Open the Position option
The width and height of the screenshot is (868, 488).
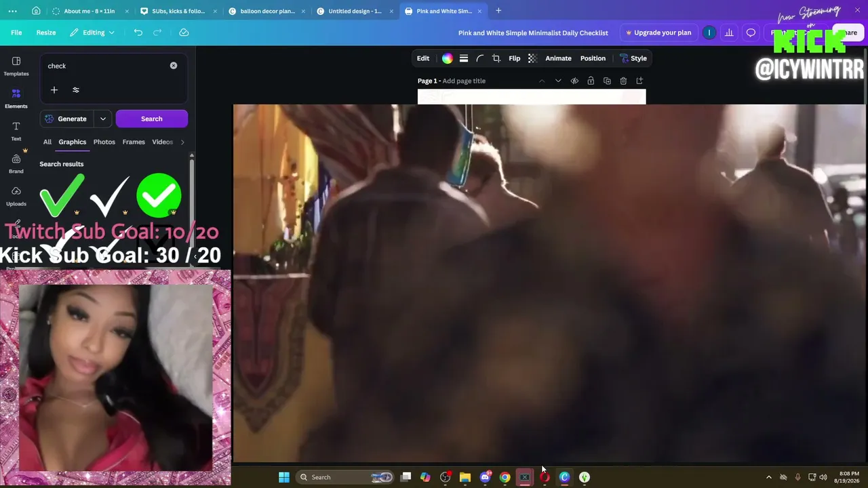pyautogui.click(x=593, y=58)
